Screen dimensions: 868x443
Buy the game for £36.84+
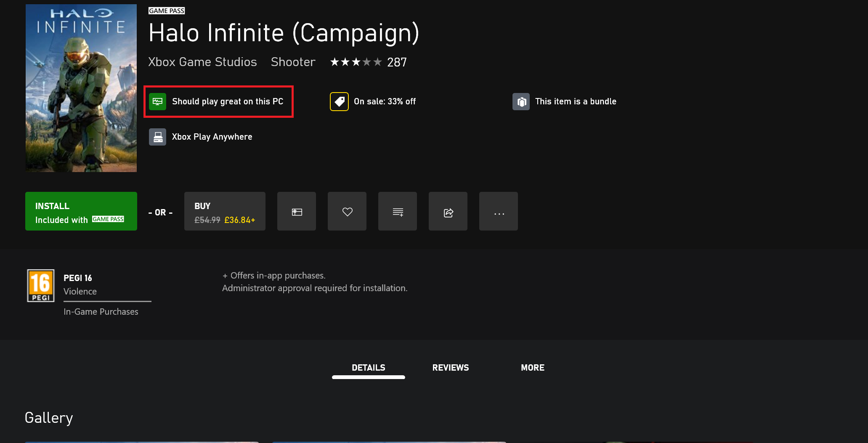click(225, 211)
